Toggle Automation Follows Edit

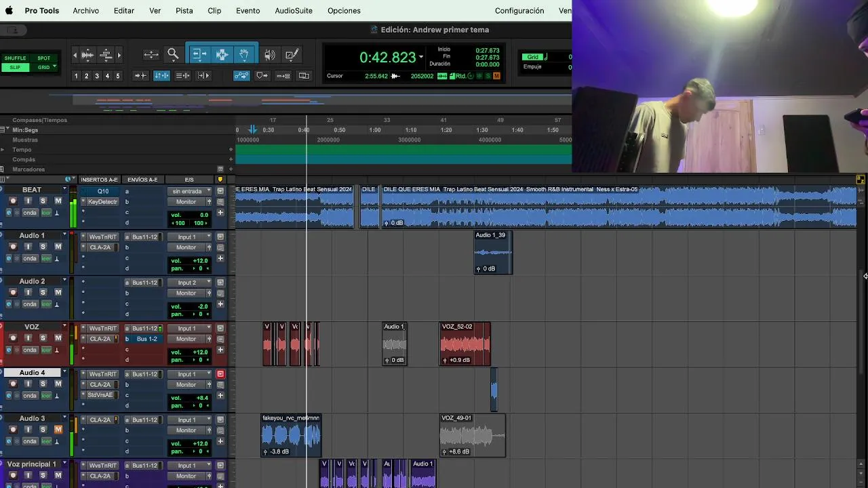(x=241, y=76)
